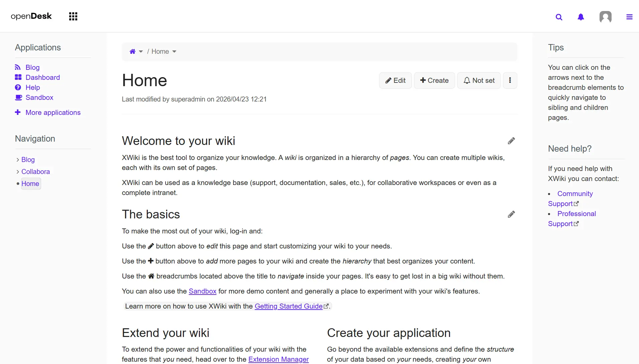
Task: Open the openDesk app grid launcher
Action: (x=73, y=16)
